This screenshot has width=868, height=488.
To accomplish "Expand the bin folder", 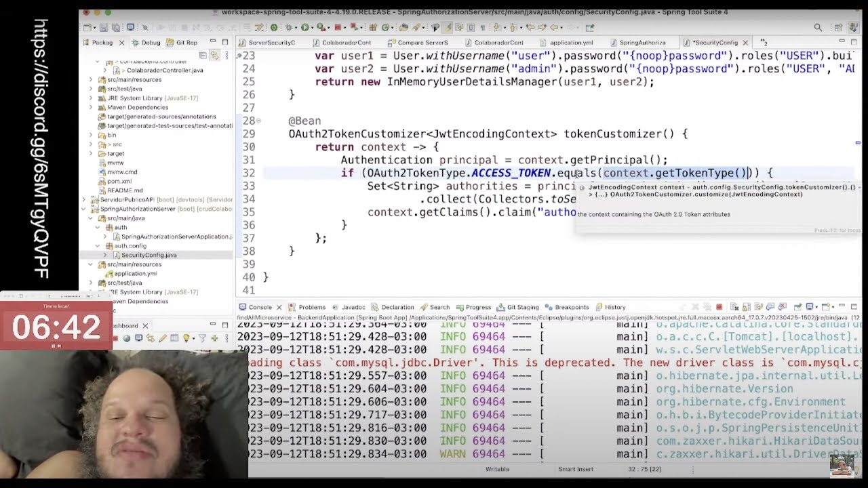I will pos(91,135).
